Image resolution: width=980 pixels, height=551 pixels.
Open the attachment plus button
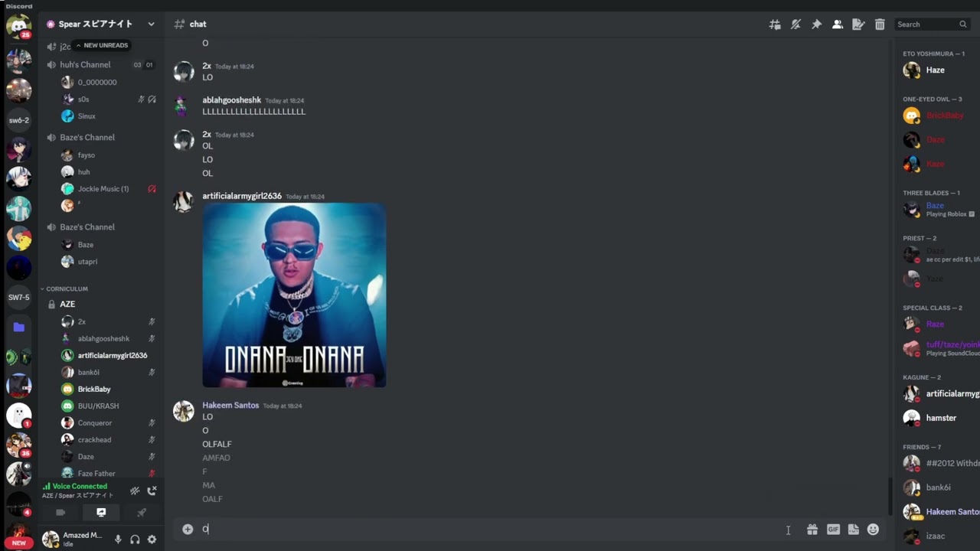tap(188, 529)
